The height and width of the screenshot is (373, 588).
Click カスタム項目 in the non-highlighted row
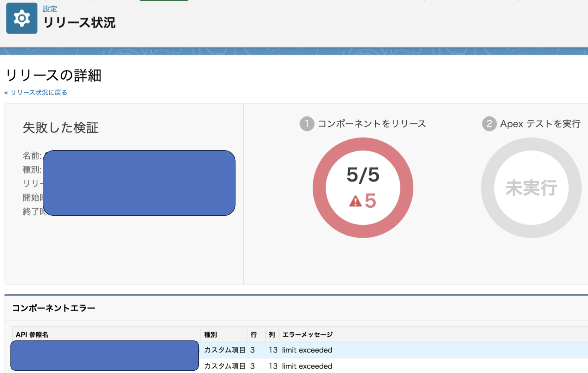pos(225,366)
